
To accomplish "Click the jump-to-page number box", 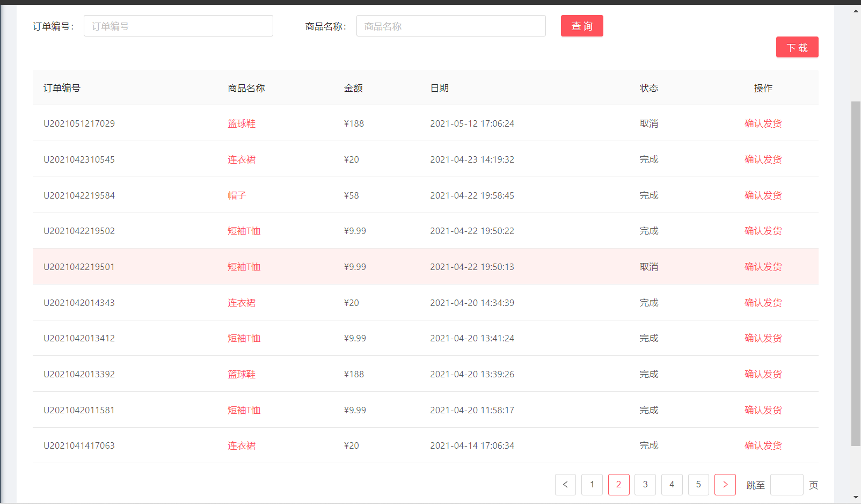I will coord(786,485).
